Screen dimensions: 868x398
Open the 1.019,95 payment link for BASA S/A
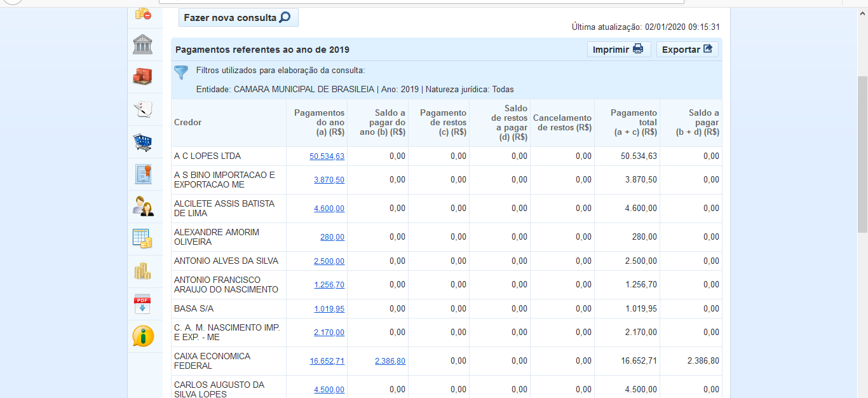(329, 309)
